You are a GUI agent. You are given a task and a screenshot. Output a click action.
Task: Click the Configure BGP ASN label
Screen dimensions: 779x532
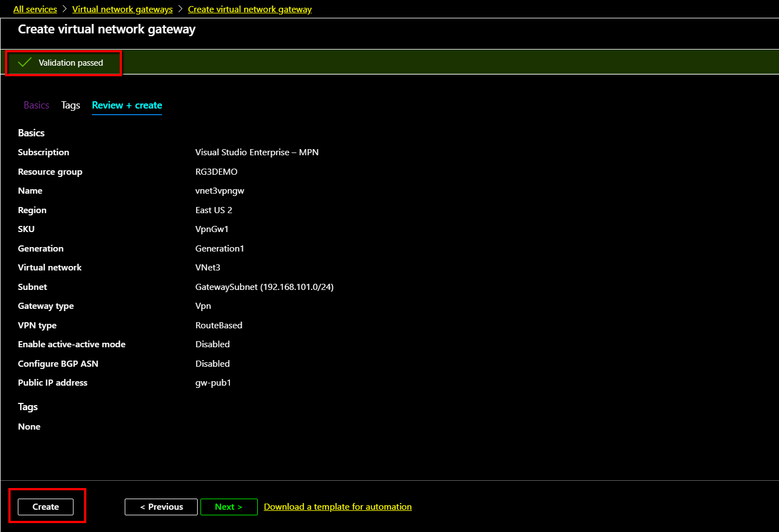click(58, 364)
